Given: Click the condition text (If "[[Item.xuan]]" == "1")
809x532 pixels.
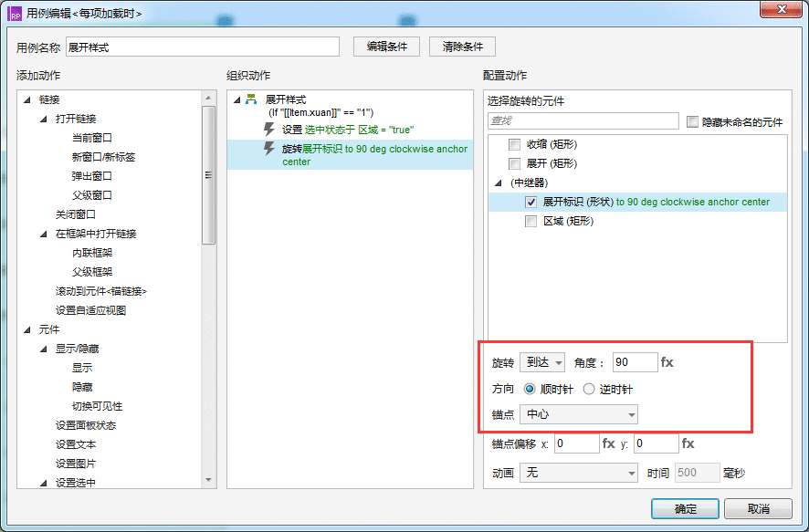Looking at the screenshot, I should 320,112.
